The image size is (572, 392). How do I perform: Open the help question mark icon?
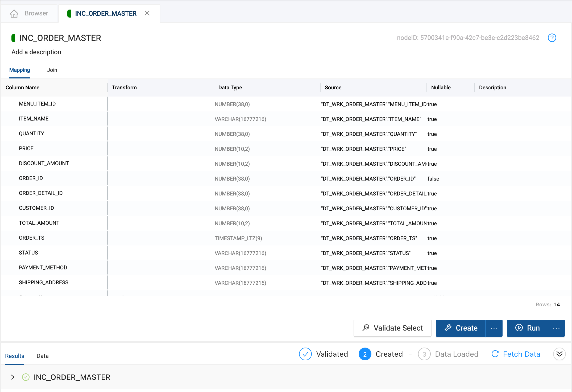(x=552, y=38)
